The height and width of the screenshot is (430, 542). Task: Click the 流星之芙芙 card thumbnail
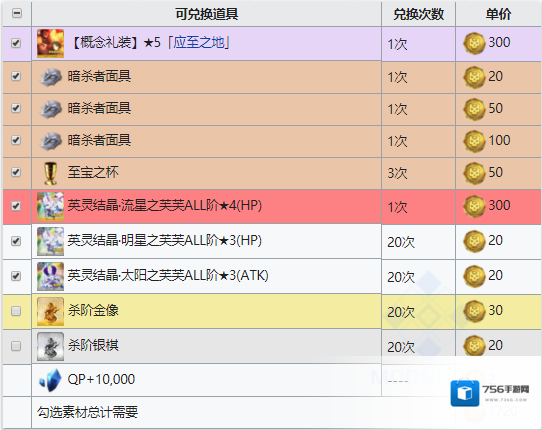click(50, 206)
